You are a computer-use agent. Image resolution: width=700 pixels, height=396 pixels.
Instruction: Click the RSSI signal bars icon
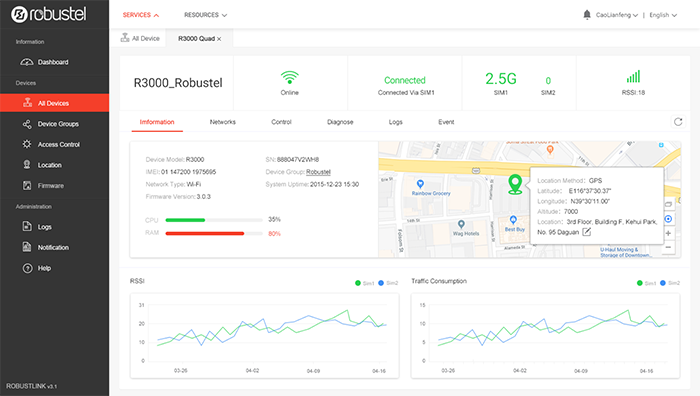[633, 76]
